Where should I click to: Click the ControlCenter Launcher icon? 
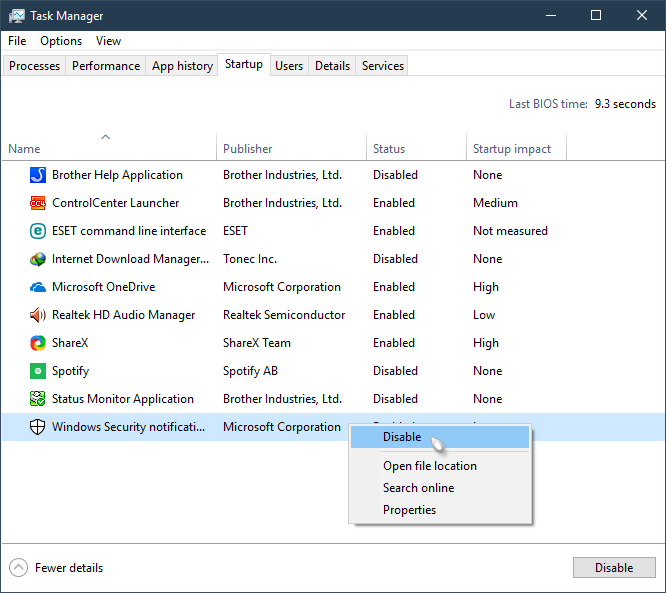click(38, 203)
